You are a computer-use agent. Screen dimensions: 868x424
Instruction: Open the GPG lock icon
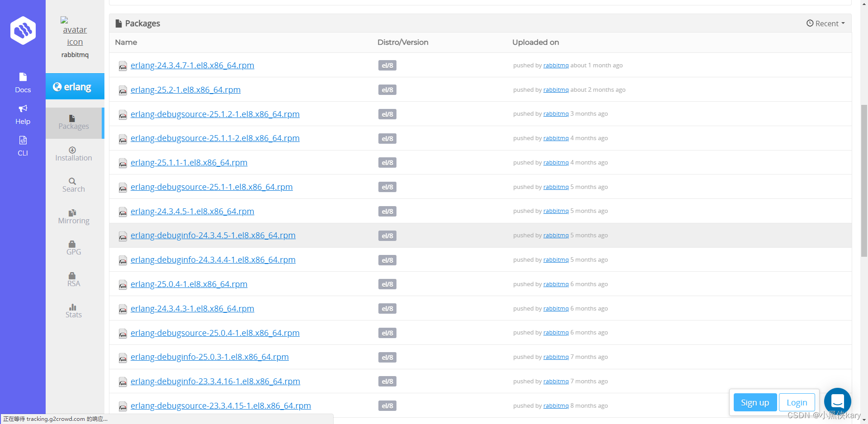[x=72, y=244]
